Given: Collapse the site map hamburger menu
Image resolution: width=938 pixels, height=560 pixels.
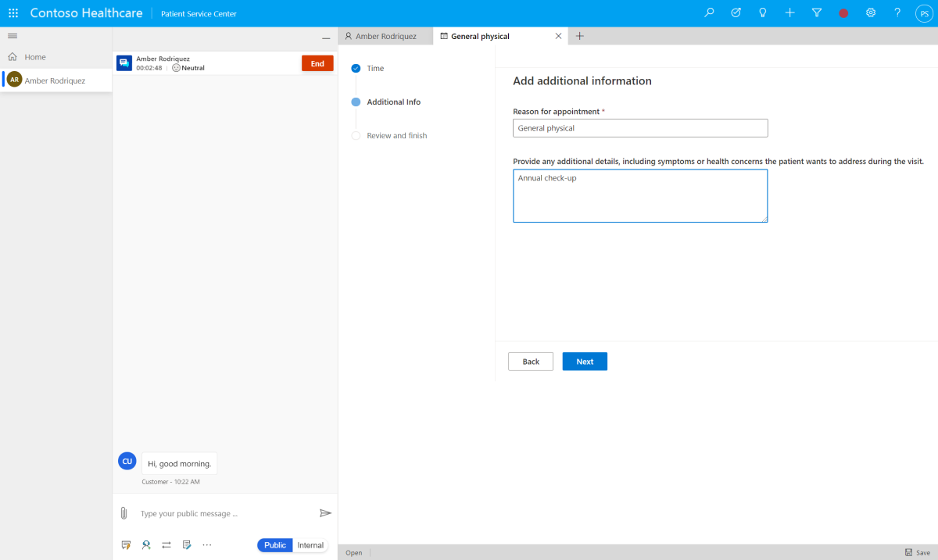Looking at the screenshot, I should click(13, 36).
